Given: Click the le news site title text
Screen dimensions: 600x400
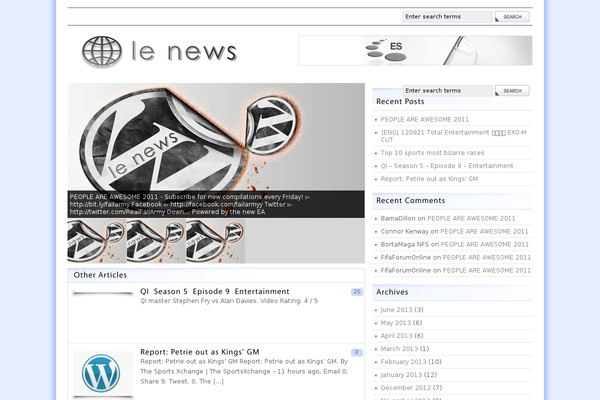Looking at the screenshot, I should pos(184,52).
